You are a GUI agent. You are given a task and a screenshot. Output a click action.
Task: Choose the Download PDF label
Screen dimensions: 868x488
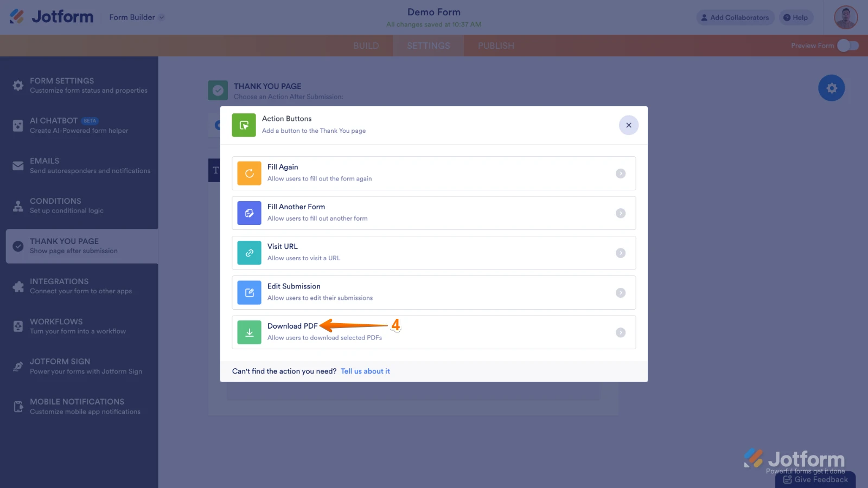292,326
